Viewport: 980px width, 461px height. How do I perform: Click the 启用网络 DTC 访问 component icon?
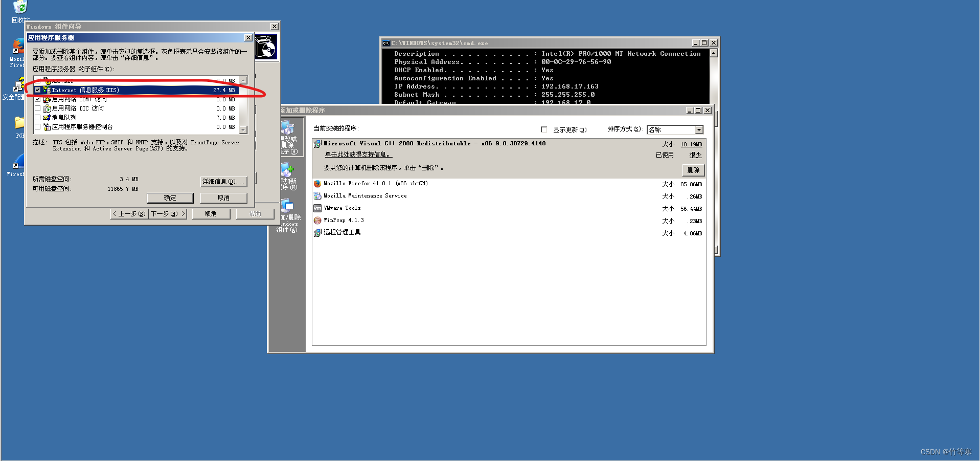coord(47,108)
